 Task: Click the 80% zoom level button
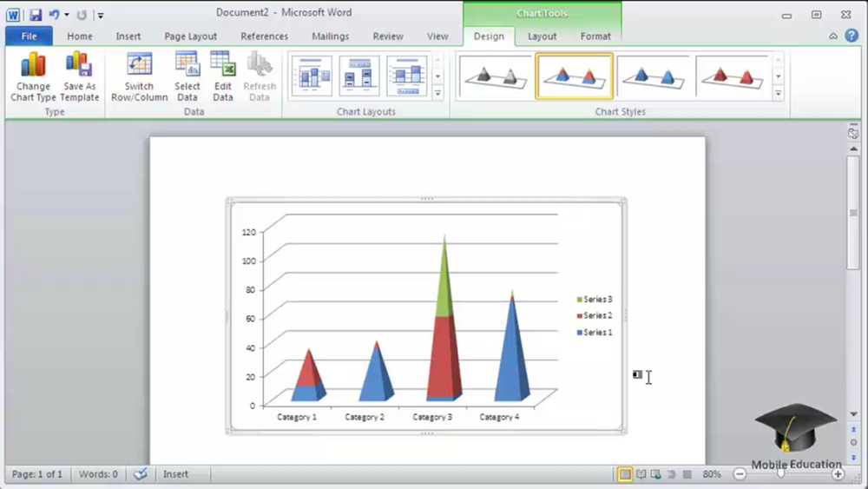pyautogui.click(x=712, y=474)
